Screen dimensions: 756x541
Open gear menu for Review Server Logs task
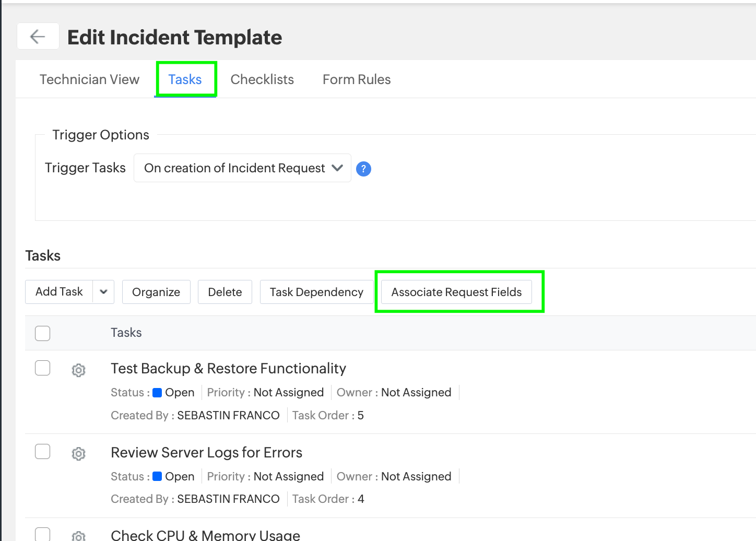pyautogui.click(x=78, y=454)
